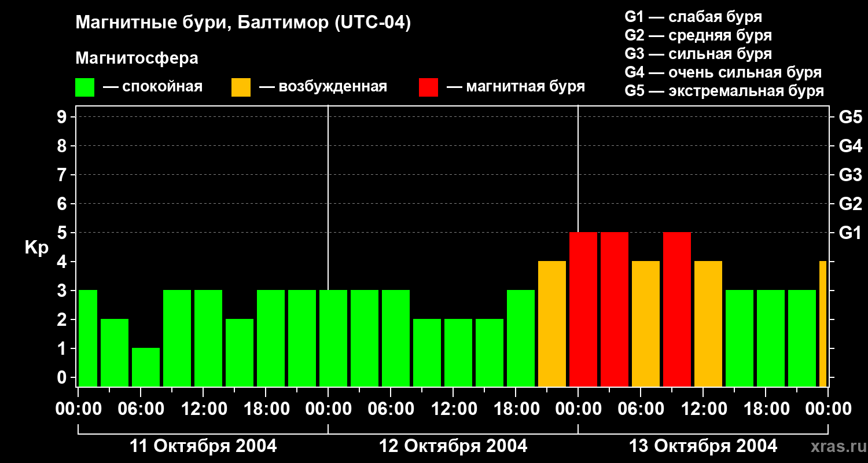Click the orange 'возбужденная' legend swatch
868x463 pixels.
coord(241,87)
